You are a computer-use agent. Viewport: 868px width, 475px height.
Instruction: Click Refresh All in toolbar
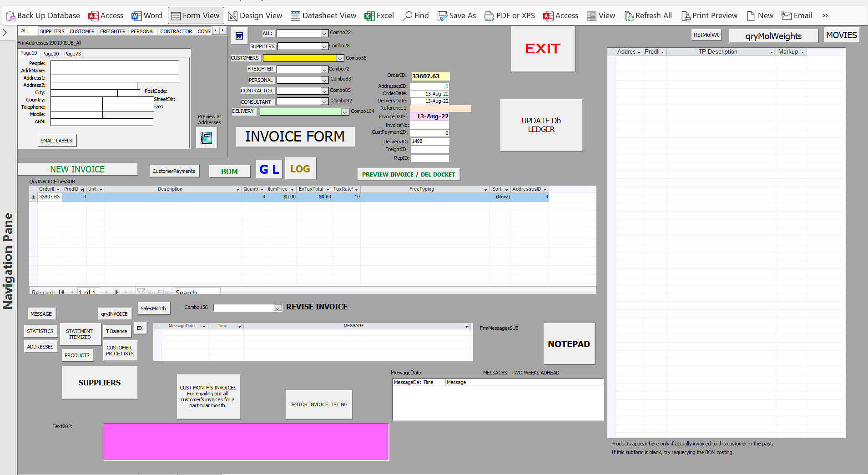click(x=648, y=15)
